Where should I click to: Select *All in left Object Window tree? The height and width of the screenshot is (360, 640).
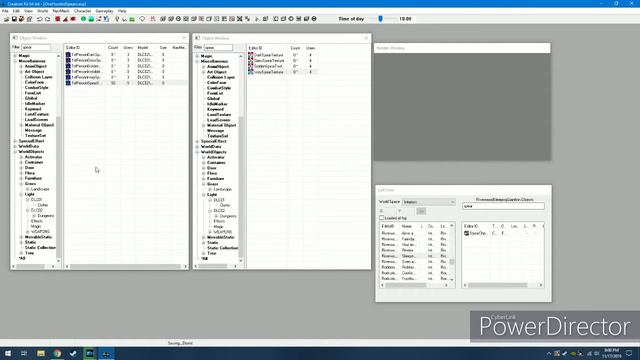tap(22, 258)
